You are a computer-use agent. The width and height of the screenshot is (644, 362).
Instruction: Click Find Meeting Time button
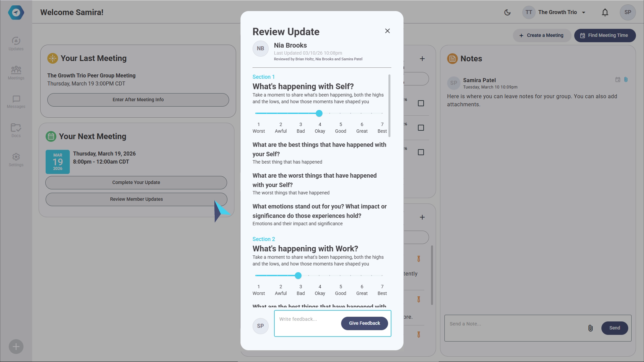[x=604, y=35]
